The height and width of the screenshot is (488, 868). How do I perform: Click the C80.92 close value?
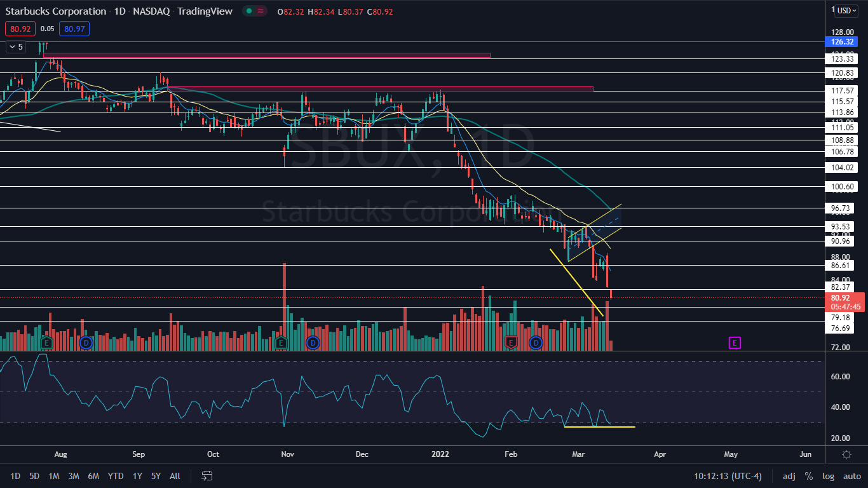(x=380, y=11)
